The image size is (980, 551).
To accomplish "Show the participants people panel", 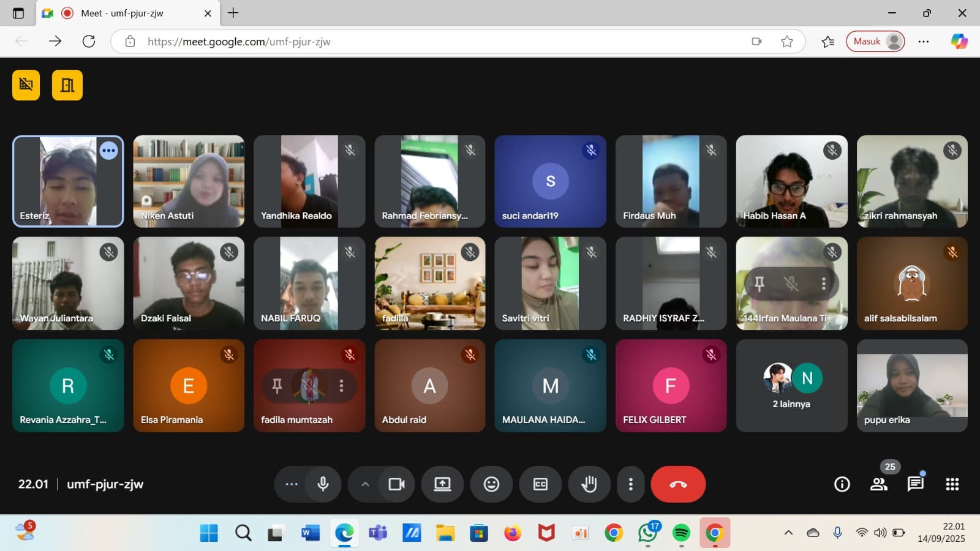I will [879, 484].
